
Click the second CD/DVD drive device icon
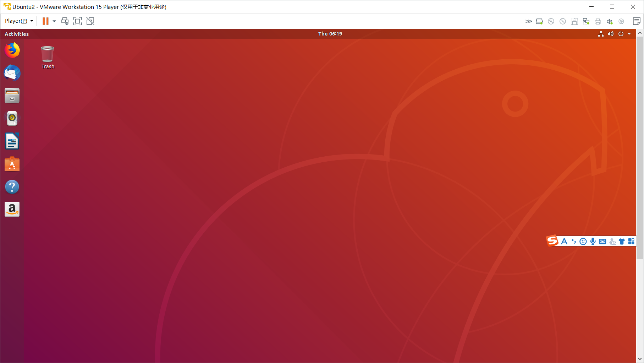point(563,21)
